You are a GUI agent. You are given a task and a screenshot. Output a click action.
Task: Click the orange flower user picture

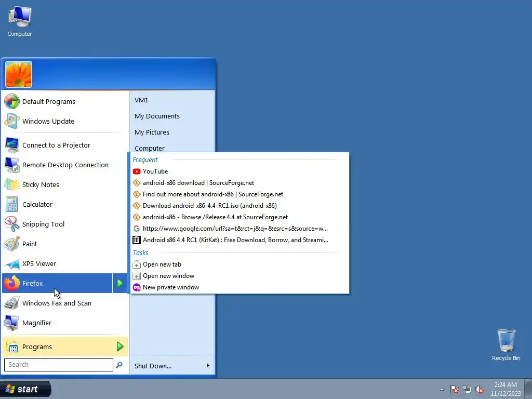pyautogui.click(x=19, y=74)
